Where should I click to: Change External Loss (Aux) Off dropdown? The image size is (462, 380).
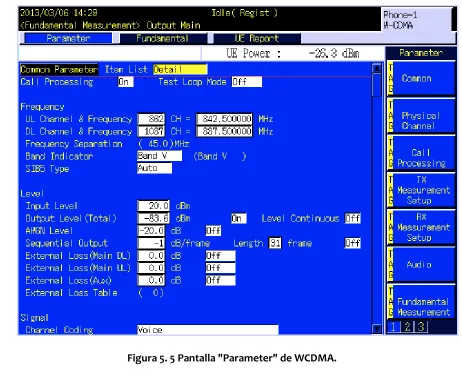[220, 280]
